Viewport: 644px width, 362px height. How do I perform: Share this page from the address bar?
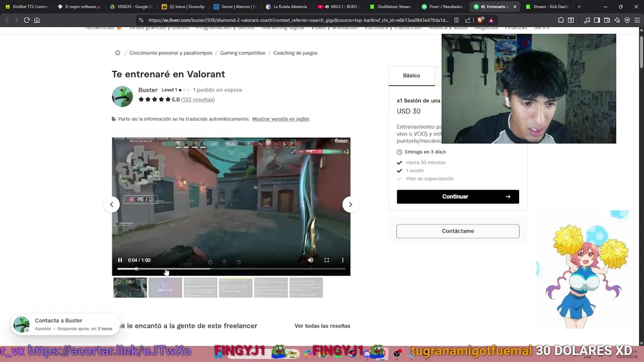(x=468, y=20)
